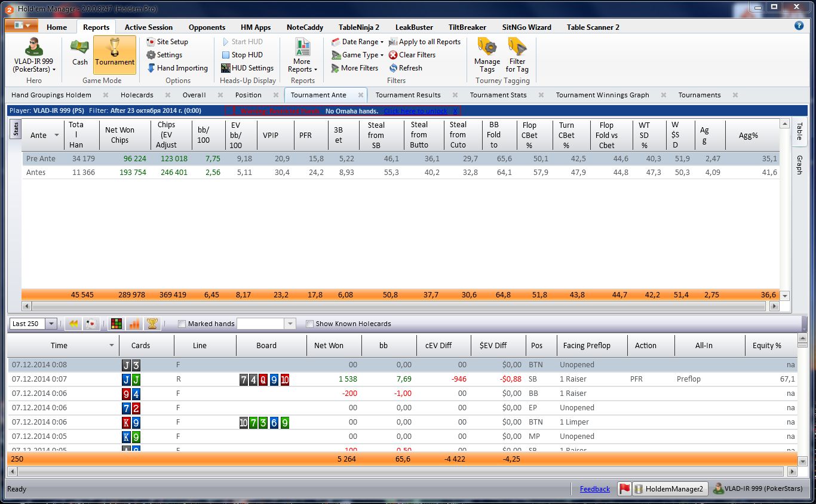Switch to the Home ribbon tab
The height and width of the screenshot is (504, 816).
tap(57, 27)
